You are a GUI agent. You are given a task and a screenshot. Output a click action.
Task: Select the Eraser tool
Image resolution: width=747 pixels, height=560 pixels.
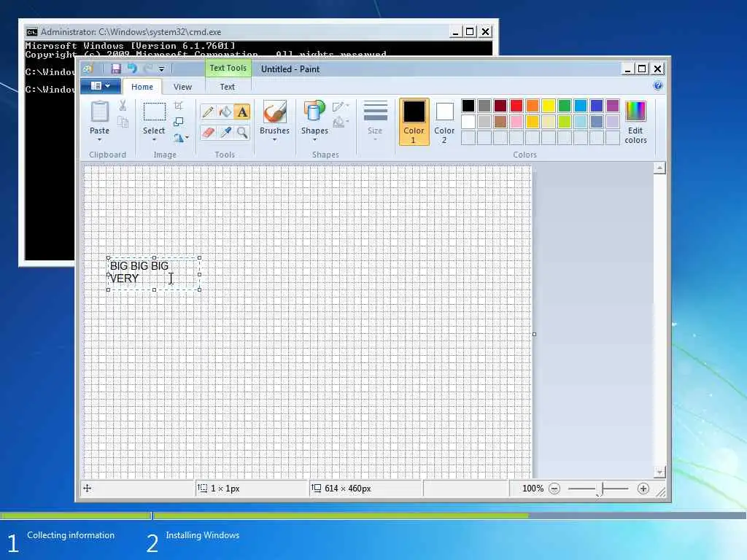pos(208,132)
